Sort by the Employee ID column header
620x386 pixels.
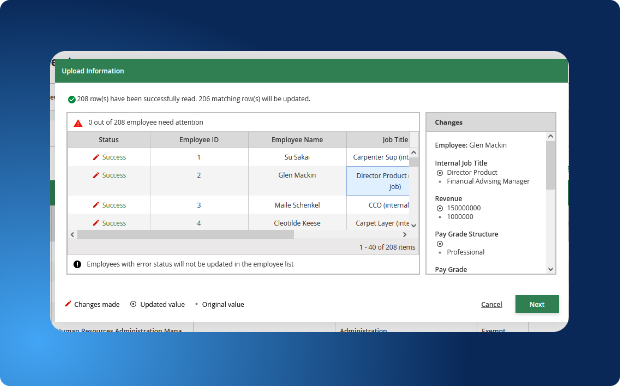pyautogui.click(x=199, y=140)
